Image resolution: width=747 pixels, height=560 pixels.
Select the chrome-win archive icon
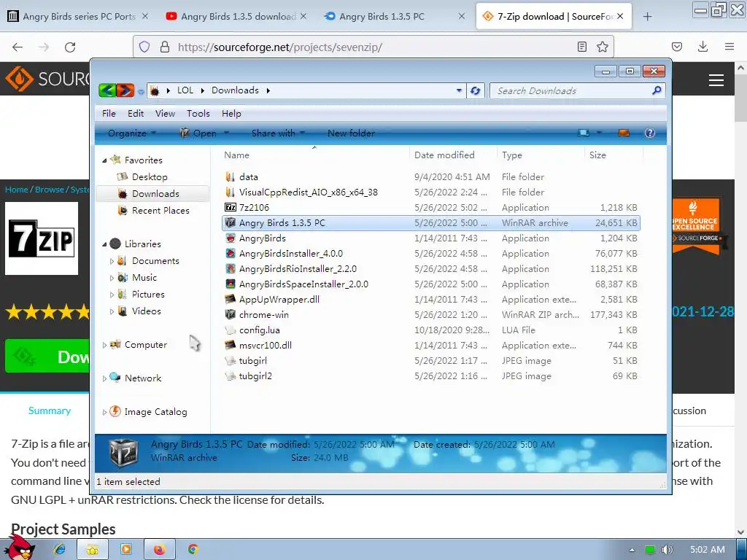coord(231,314)
